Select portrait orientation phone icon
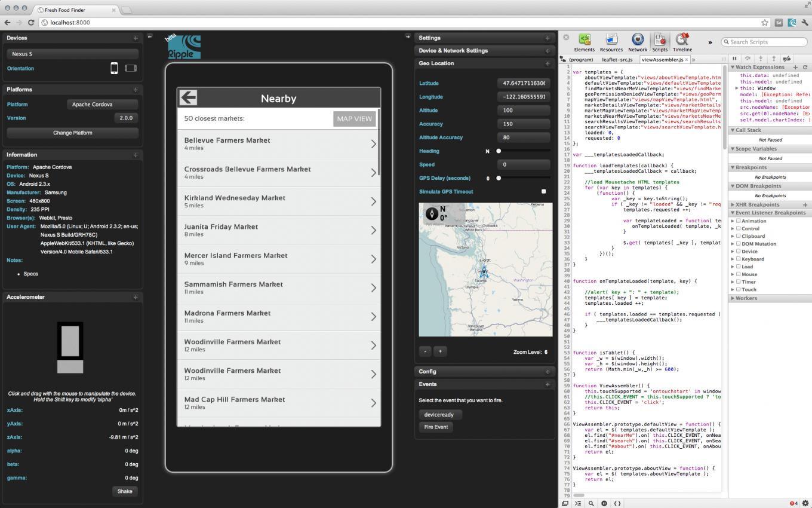Screen dimensions: 812x508 tap(114, 68)
